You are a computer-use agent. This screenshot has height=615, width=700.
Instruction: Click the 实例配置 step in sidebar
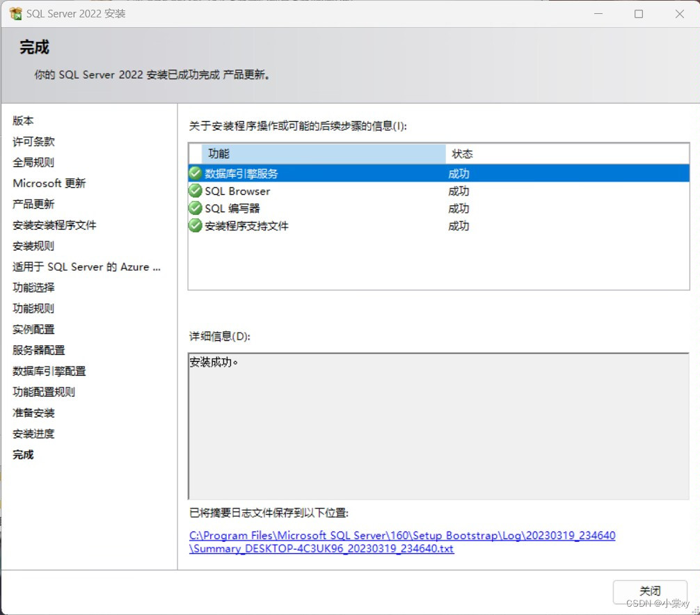point(33,329)
